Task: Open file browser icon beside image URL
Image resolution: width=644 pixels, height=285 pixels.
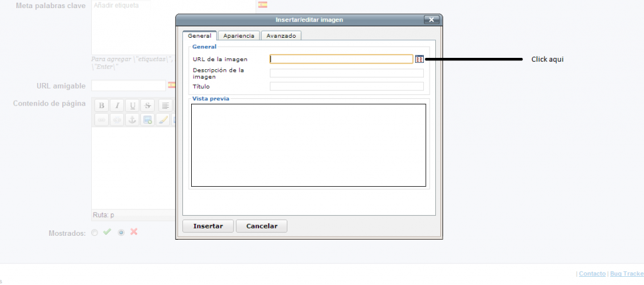Action: pyautogui.click(x=419, y=59)
